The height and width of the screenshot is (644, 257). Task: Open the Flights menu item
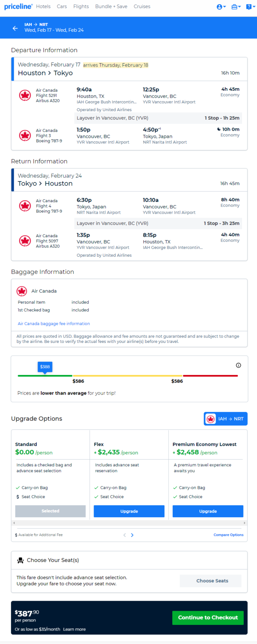(81, 7)
